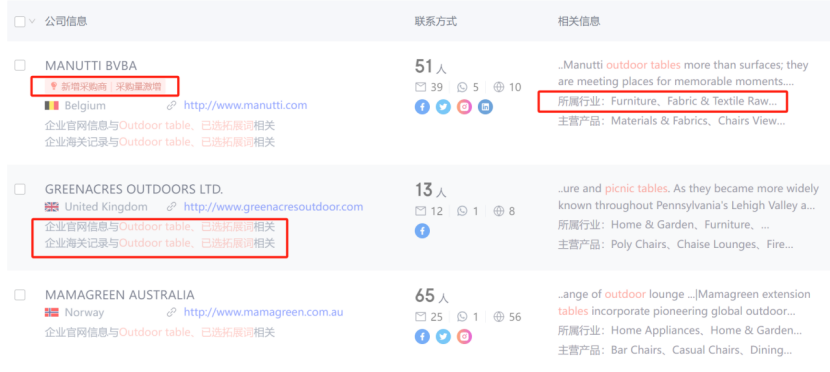Click United Kingdom country label

pyautogui.click(x=106, y=206)
